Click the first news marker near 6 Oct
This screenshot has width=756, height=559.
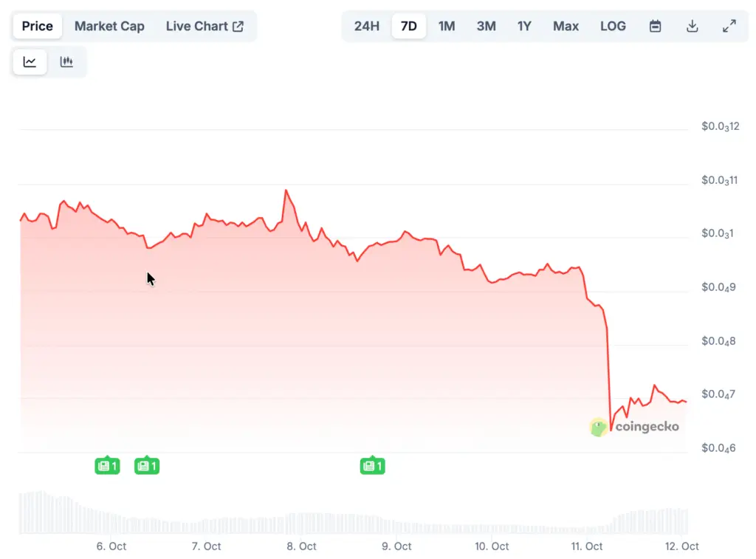[107, 466]
